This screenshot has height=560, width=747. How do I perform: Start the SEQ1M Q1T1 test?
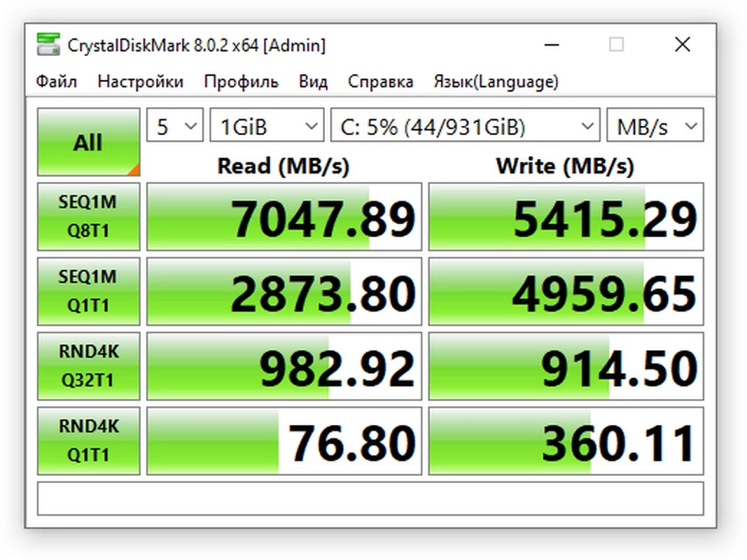(x=89, y=291)
